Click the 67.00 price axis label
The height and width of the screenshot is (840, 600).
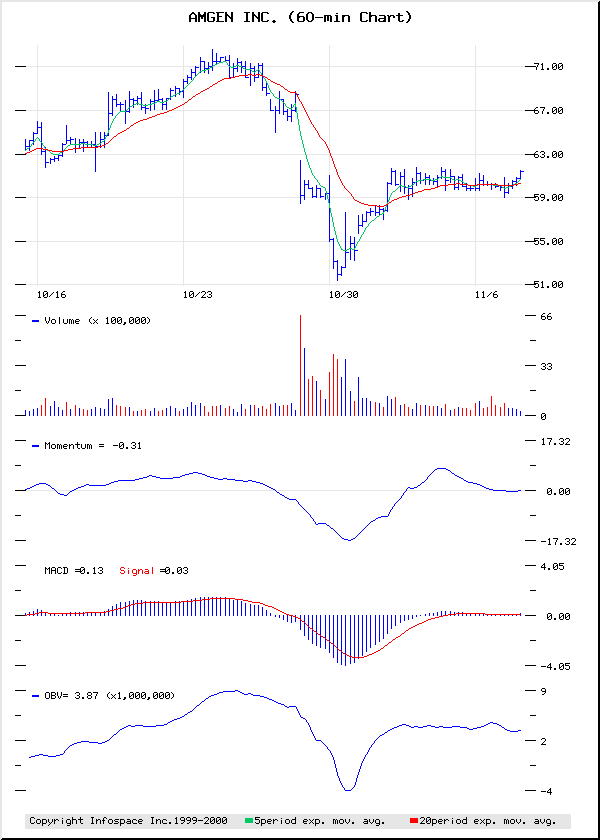click(551, 111)
